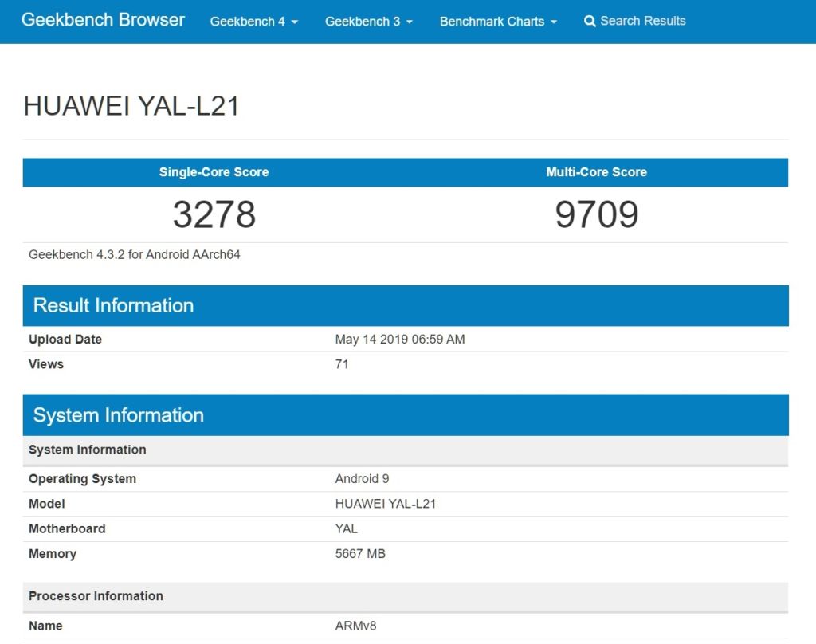Viewport: 816px width, 644px height.
Task: Click the multi-core score value 9709
Action: tap(596, 214)
